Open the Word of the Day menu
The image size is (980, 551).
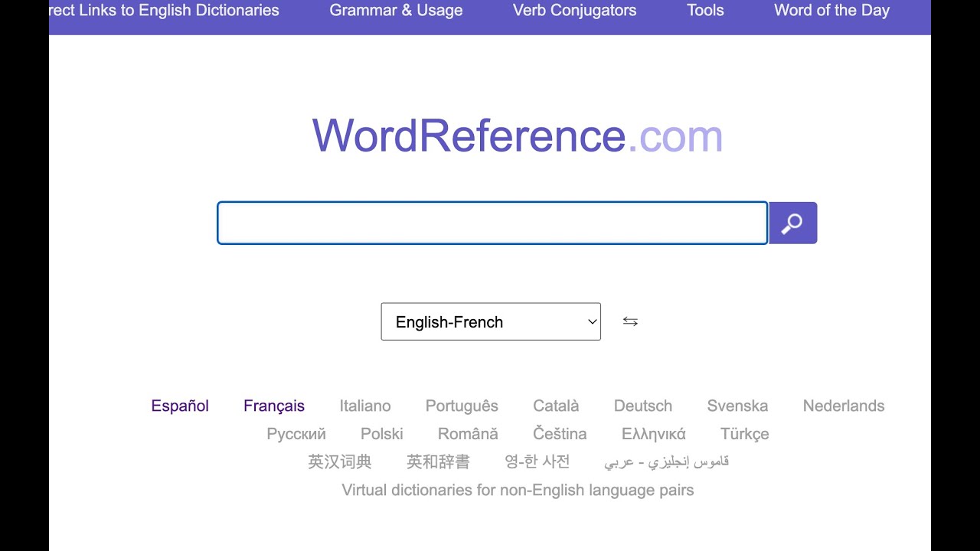point(831,11)
